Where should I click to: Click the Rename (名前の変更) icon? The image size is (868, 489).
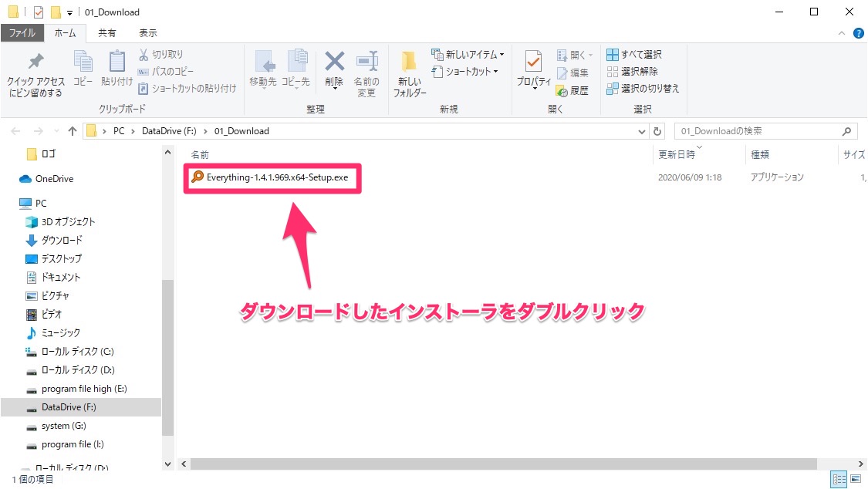[366, 62]
